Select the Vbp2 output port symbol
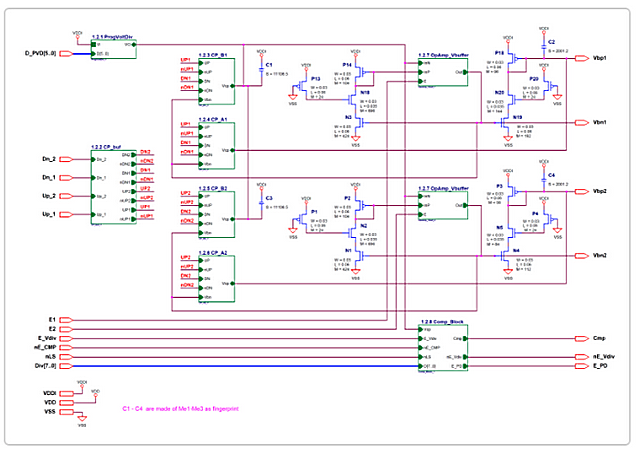Image resolution: width=640 pixels, height=457 pixels. coord(582,191)
